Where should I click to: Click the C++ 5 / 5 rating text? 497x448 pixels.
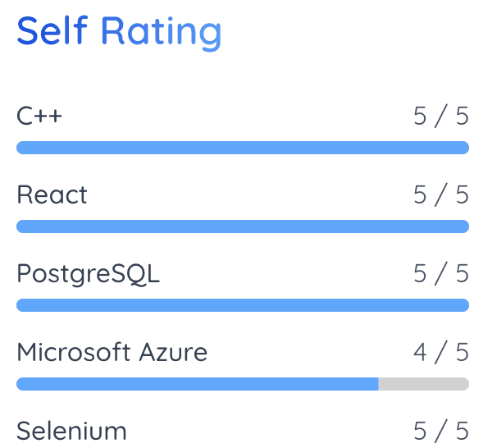(x=441, y=116)
